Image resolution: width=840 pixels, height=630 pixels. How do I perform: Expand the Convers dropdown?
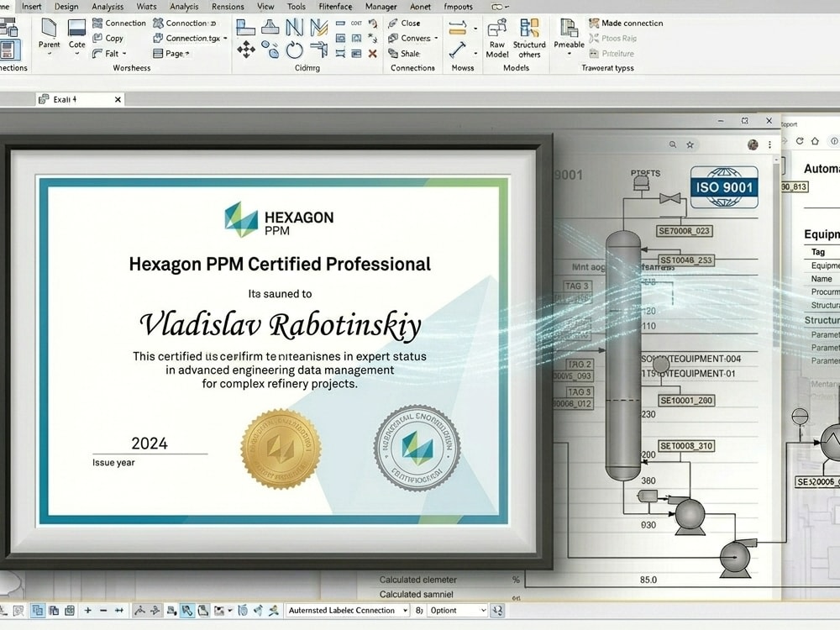[x=436, y=39]
